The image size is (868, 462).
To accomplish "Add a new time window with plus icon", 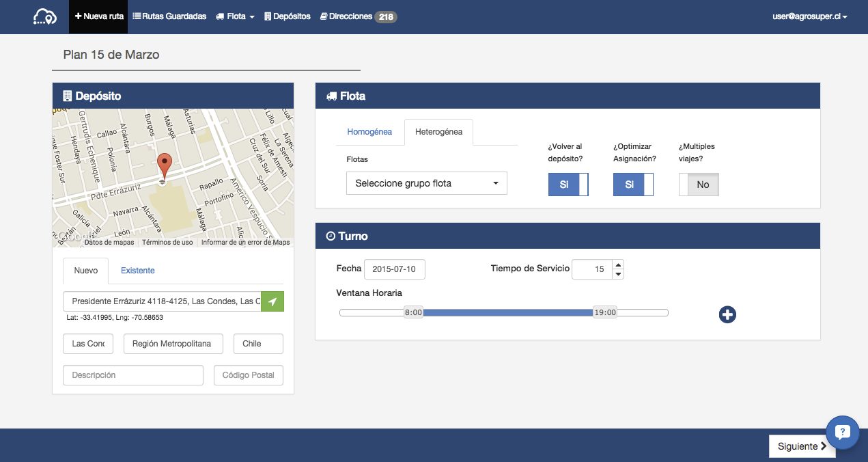I will click(727, 314).
